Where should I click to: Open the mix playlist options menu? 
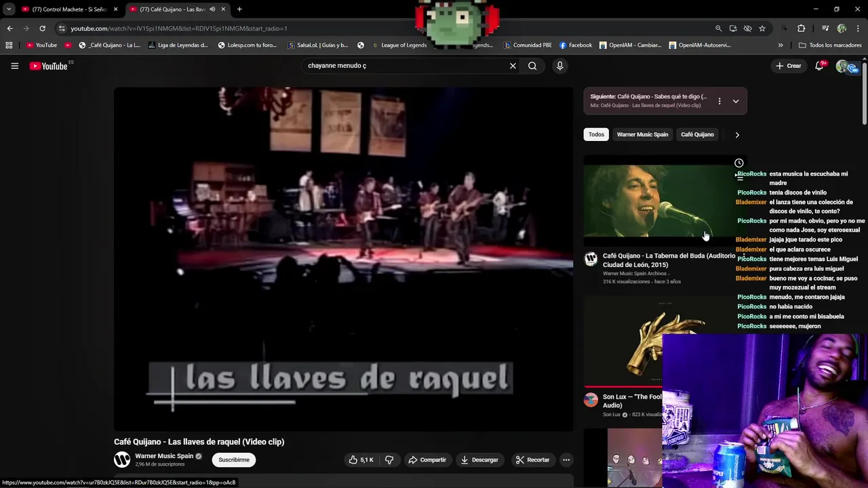point(719,101)
